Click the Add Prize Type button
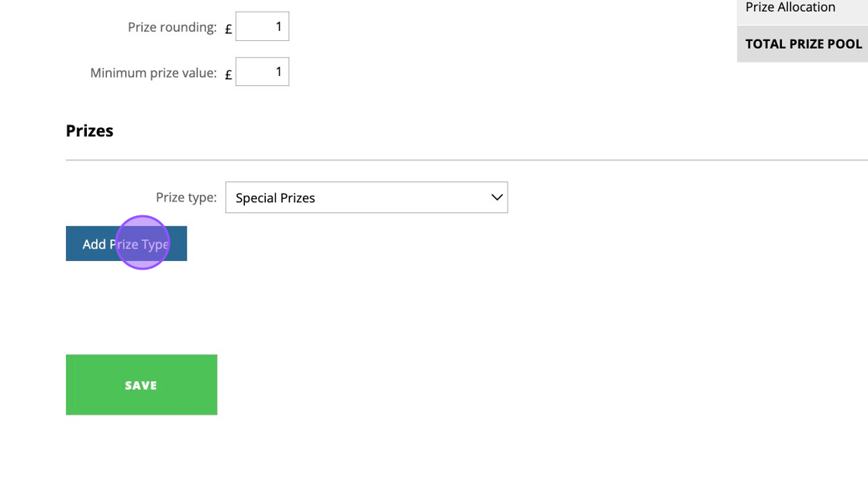868x485 pixels. (126, 243)
